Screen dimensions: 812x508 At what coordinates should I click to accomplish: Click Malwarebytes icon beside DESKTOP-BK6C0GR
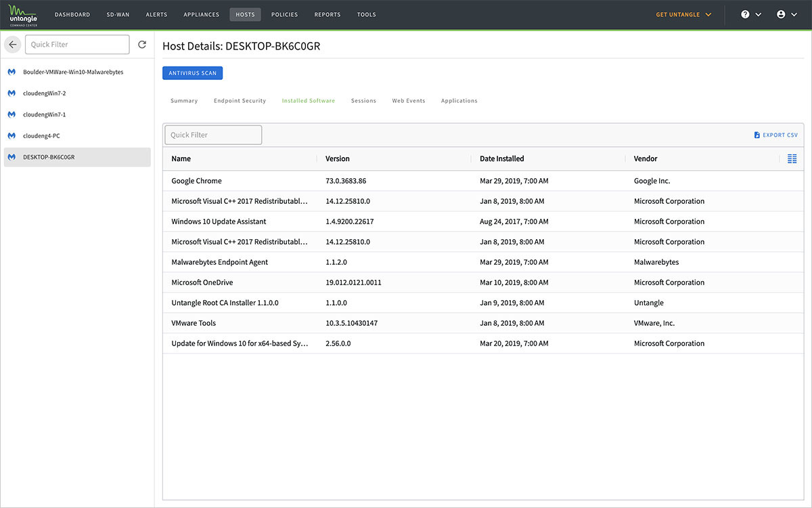(12, 157)
